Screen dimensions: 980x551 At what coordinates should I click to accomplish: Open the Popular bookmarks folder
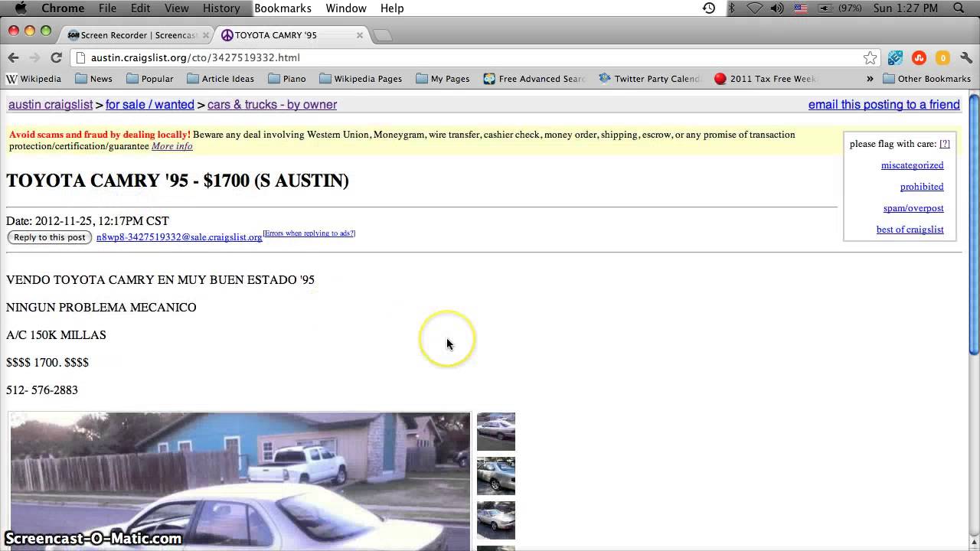[x=149, y=79]
